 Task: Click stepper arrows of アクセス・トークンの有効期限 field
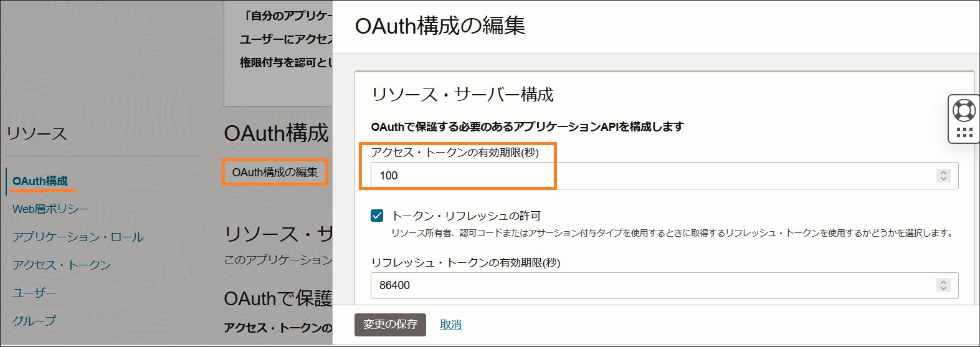pos(943,176)
